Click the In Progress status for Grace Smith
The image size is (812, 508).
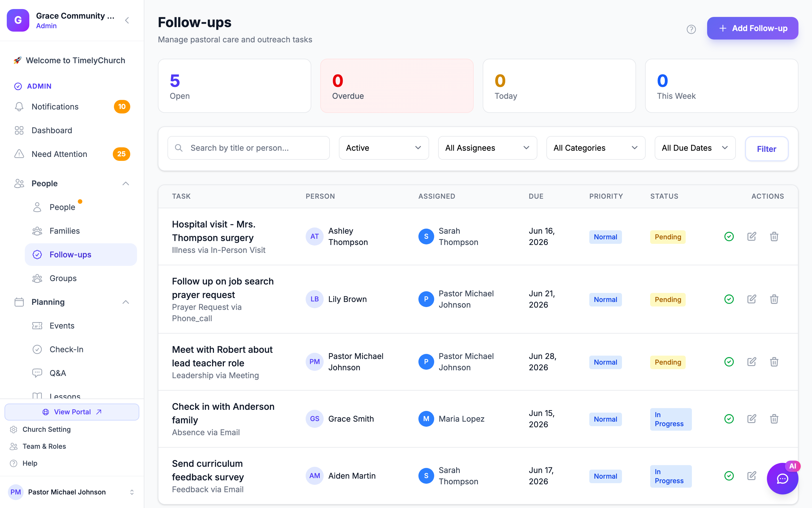click(x=670, y=419)
